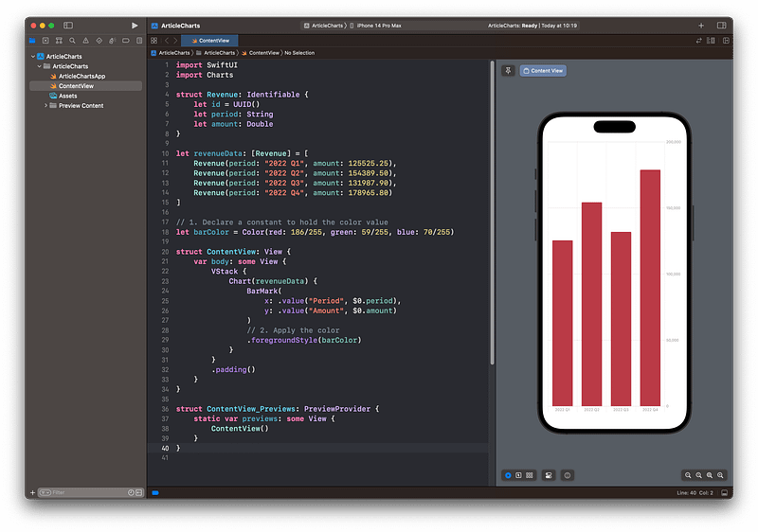
Task: Click the .foregroundStyle(barColor) code line
Action: click(x=304, y=341)
